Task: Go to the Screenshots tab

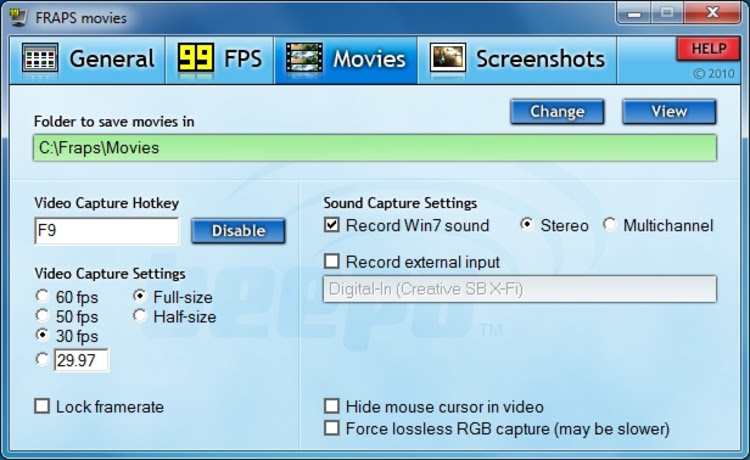Action: click(x=517, y=60)
